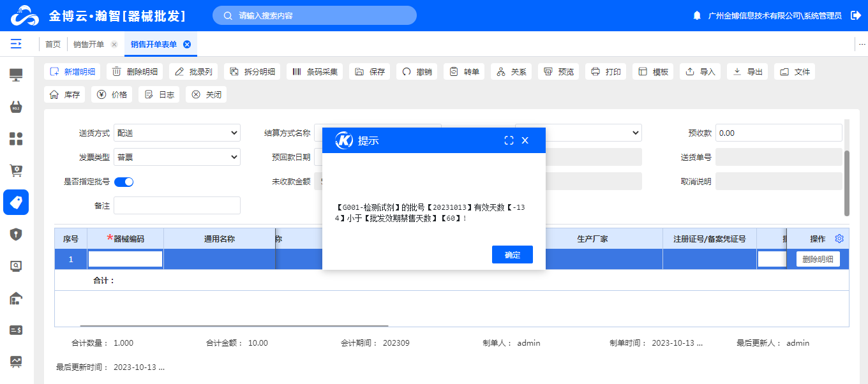
Task: Expand the 发票类型 invoice type dropdown
Action: 177,156
